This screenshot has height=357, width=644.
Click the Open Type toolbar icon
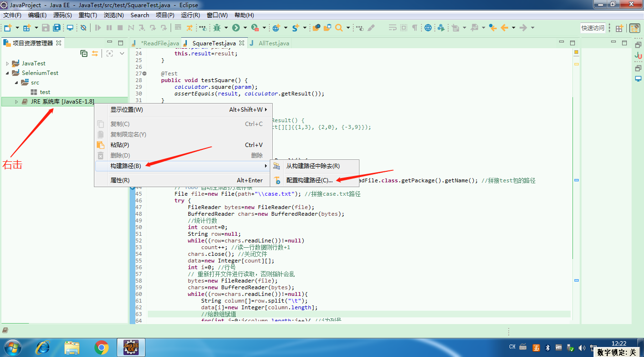point(317,28)
